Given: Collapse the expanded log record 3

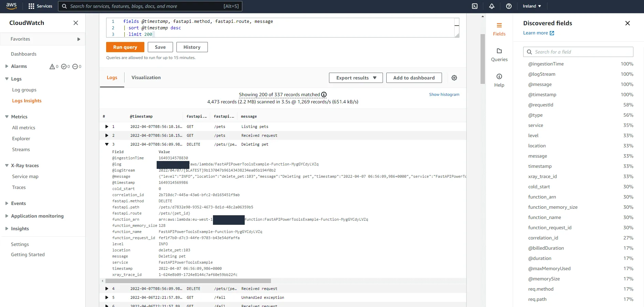Looking at the screenshot, I should (107, 144).
